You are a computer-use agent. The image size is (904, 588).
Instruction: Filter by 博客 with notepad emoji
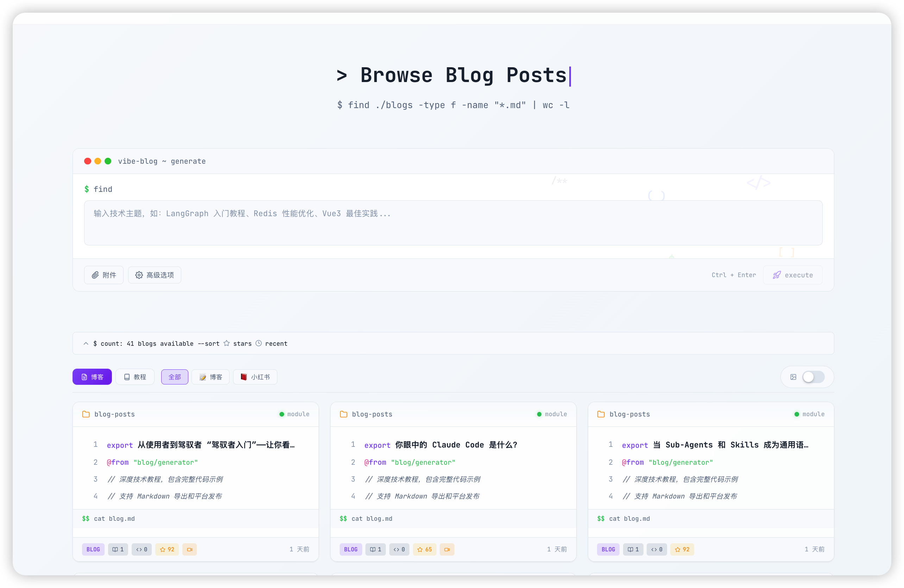(x=211, y=377)
